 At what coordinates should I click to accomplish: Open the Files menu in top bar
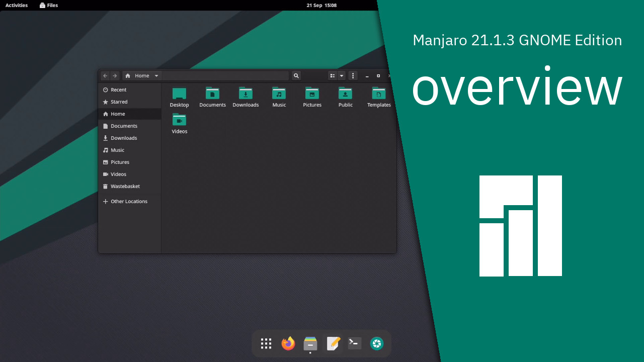pos(48,5)
